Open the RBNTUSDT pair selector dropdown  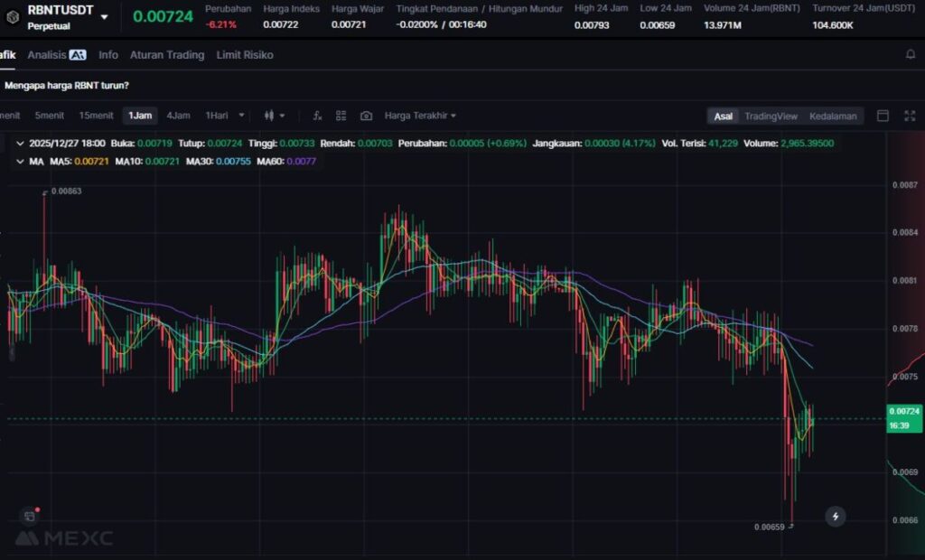point(105,16)
